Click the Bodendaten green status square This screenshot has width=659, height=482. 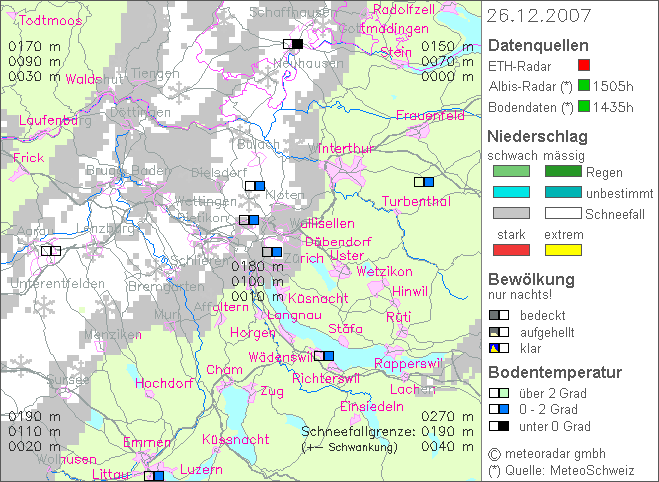(584, 106)
